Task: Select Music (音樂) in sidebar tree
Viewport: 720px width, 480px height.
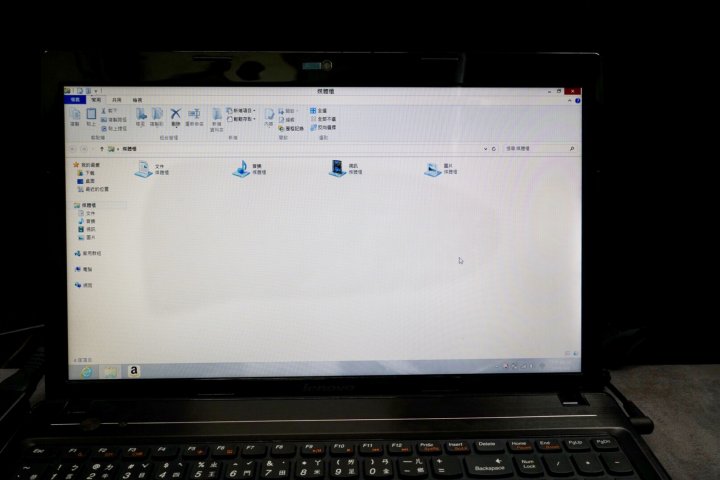Action: 87,221
